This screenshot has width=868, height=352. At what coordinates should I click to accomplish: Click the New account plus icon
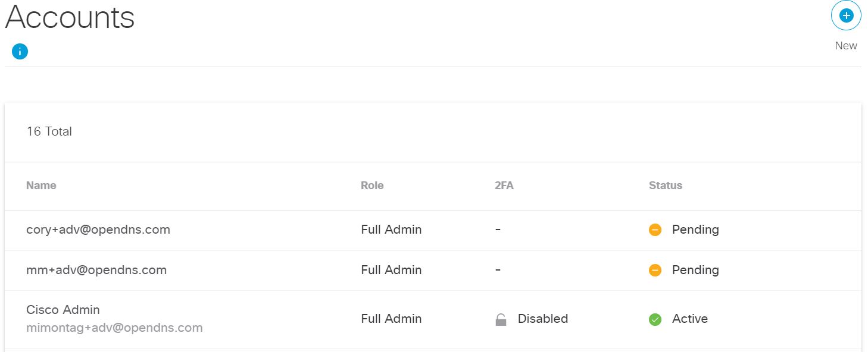click(846, 15)
